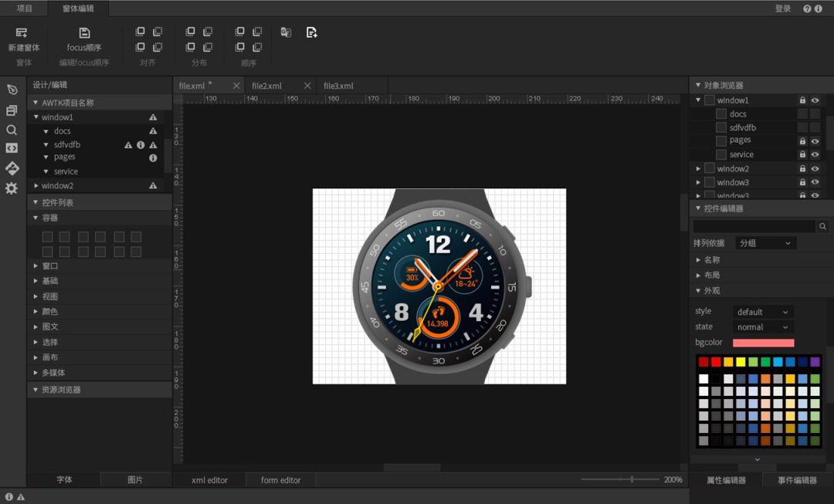Image resolution: width=834 pixels, height=504 pixels.
Task: Open the search tool in left sidebar
Action: [12, 130]
